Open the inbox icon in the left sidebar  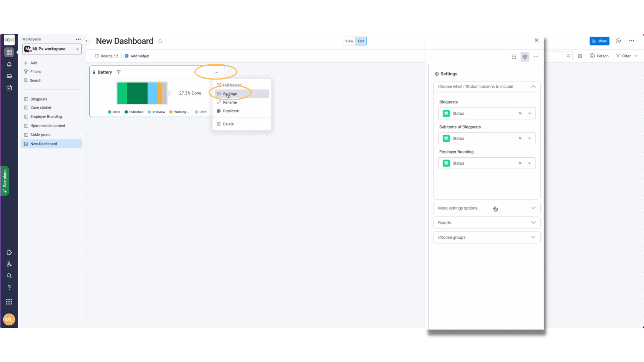[9, 76]
